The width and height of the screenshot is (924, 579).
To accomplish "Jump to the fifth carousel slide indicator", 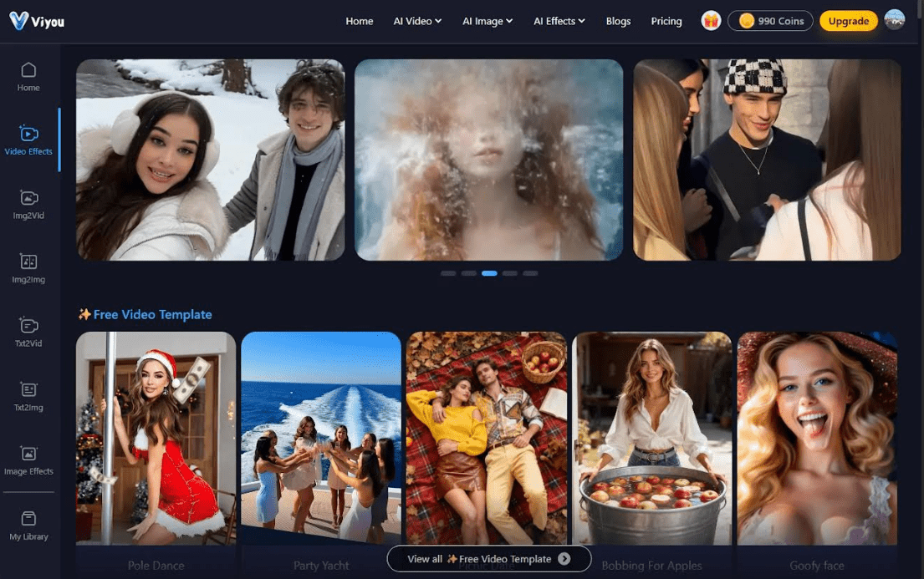I will tap(530, 273).
